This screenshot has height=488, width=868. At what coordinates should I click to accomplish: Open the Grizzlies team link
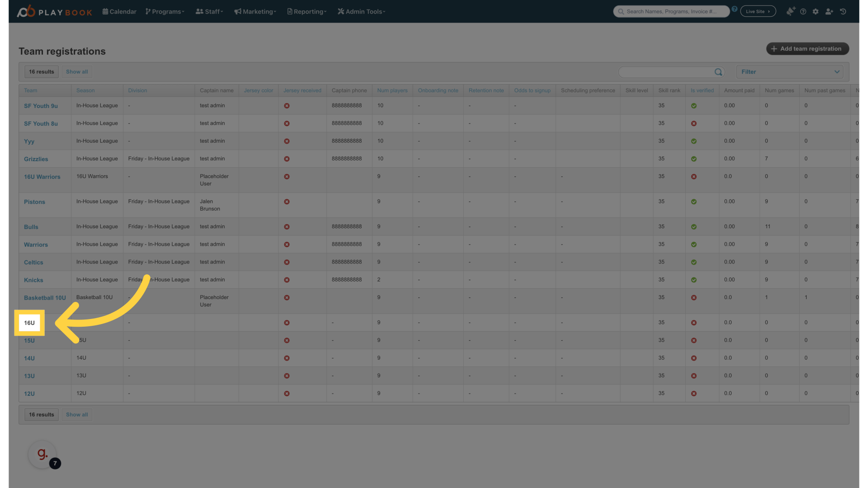pyautogui.click(x=36, y=159)
